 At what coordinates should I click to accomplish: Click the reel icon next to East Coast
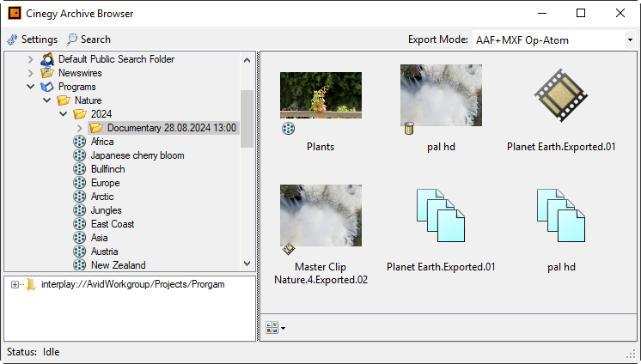point(79,224)
